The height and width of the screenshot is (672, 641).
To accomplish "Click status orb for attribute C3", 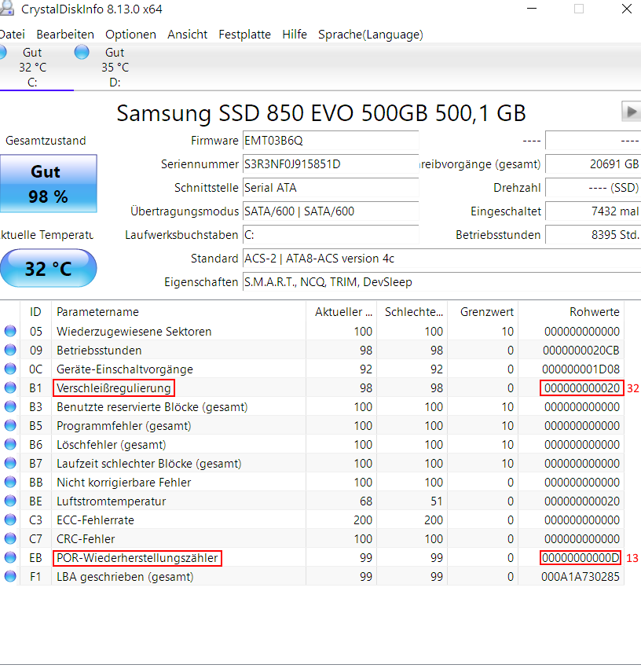I will pos(10,520).
